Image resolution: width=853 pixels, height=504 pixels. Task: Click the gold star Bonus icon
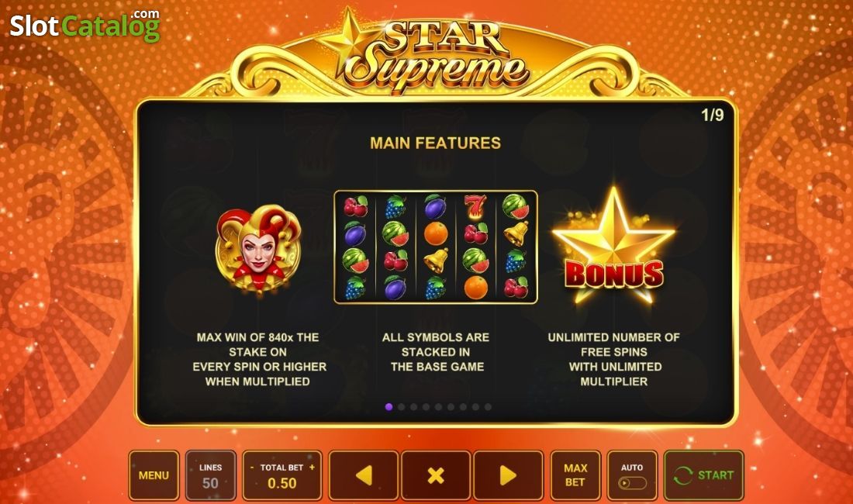pyautogui.click(x=613, y=247)
